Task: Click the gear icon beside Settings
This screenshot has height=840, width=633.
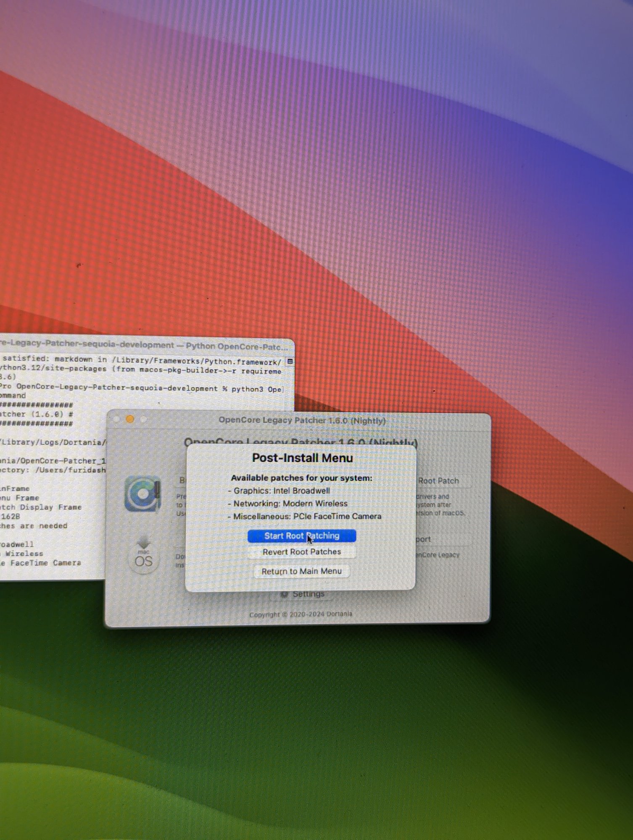Action: coord(284,594)
